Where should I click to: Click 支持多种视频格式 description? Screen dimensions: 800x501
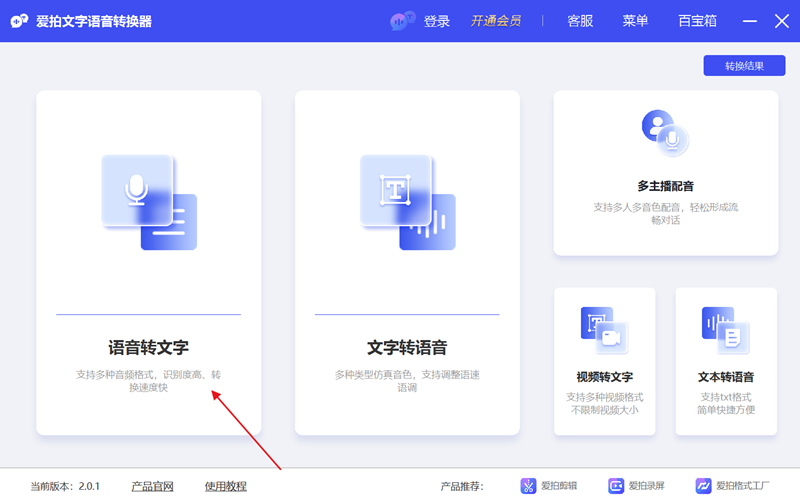[x=605, y=403]
